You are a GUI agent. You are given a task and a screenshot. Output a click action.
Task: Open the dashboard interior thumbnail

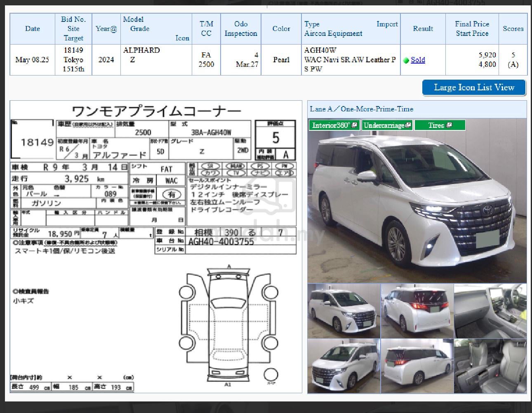(x=490, y=311)
